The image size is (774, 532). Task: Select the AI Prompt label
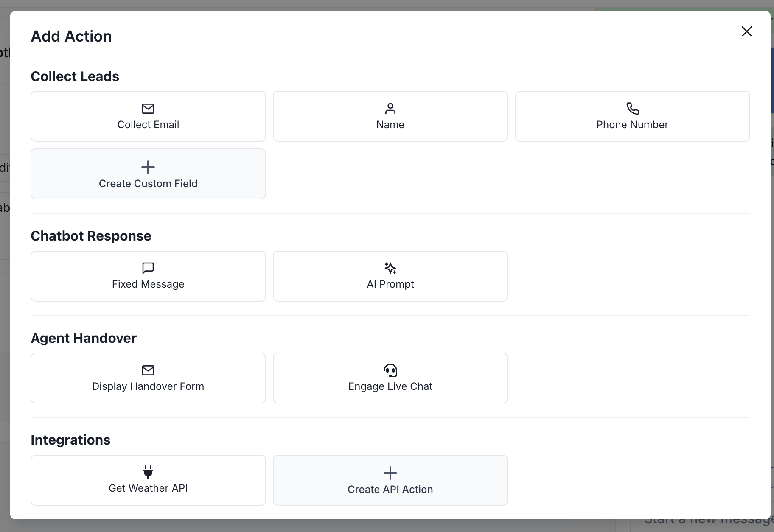pyautogui.click(x=390, y=284)
